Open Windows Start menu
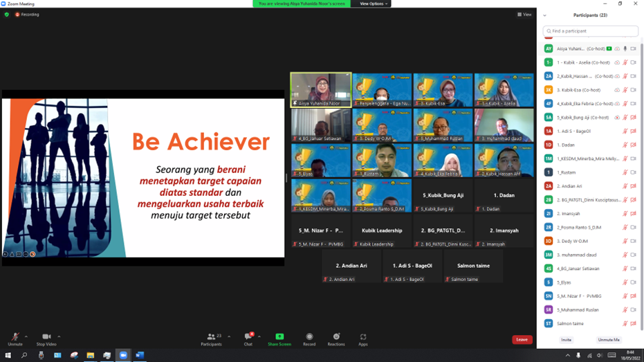The height and width of the screenshot is (362, 644). [8, 356]
